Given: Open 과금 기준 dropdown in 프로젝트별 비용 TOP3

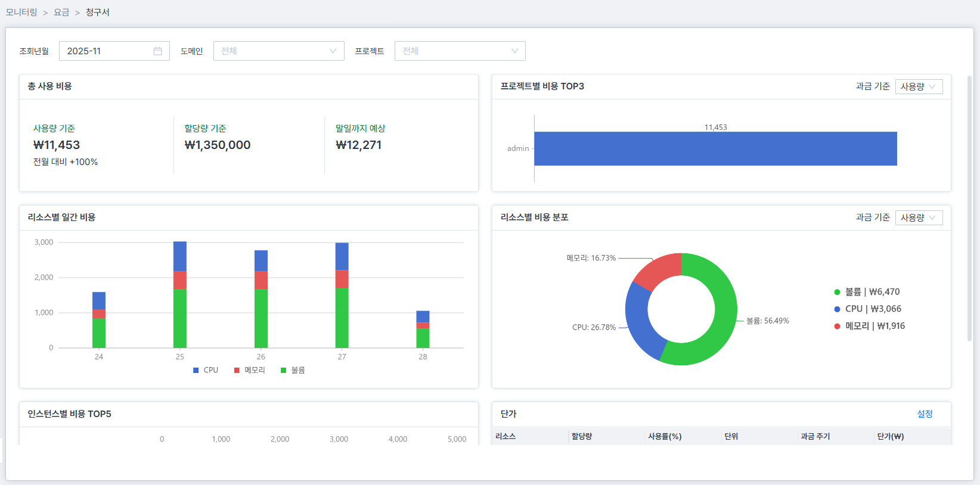Looking at the screenshot, I should coord(919,87).
